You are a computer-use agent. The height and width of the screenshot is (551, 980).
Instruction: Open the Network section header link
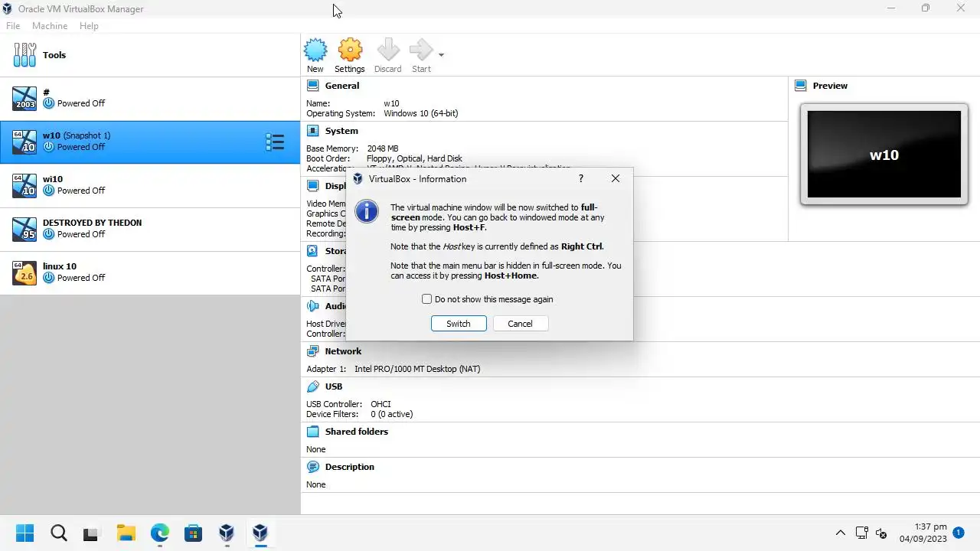(343, 351)
